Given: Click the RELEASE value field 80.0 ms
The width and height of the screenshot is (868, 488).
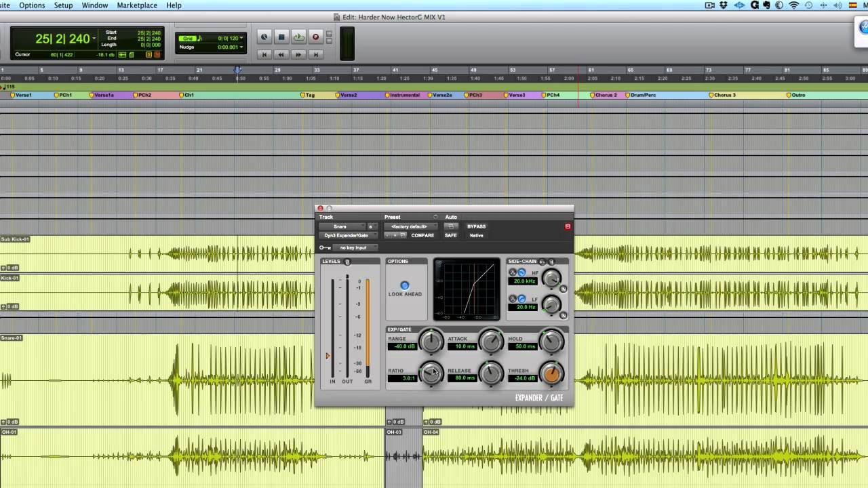Looking at the screenshot, I should [x=462, y=378].
